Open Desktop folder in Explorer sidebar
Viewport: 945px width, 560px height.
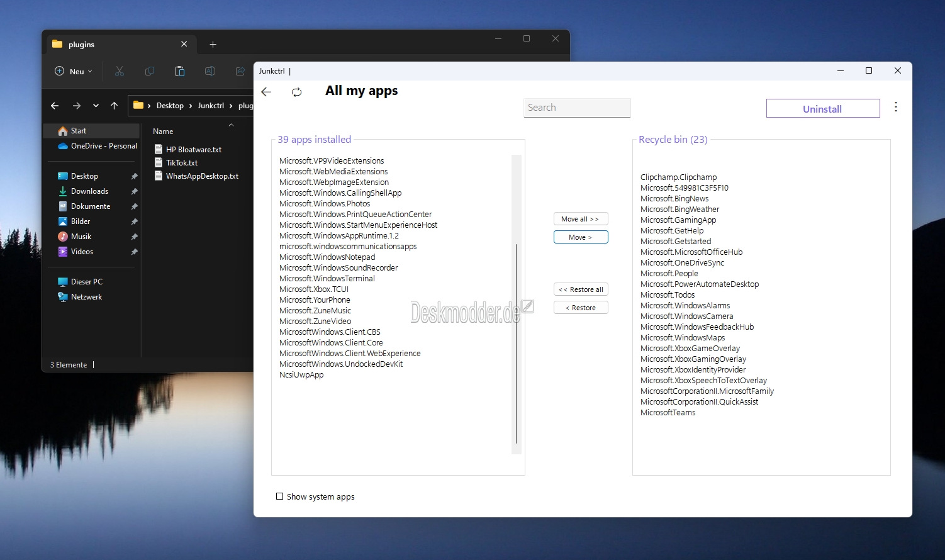(91, 176)
